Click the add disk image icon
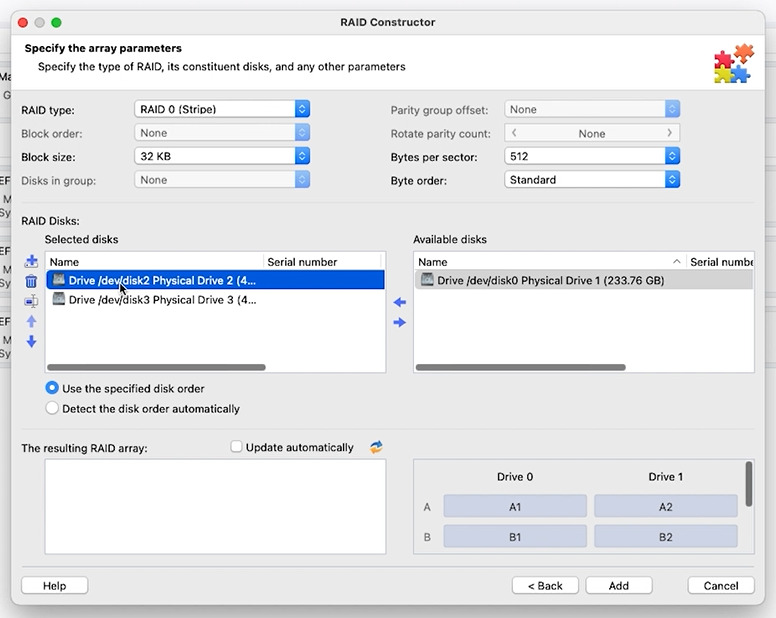 [31, 261]
